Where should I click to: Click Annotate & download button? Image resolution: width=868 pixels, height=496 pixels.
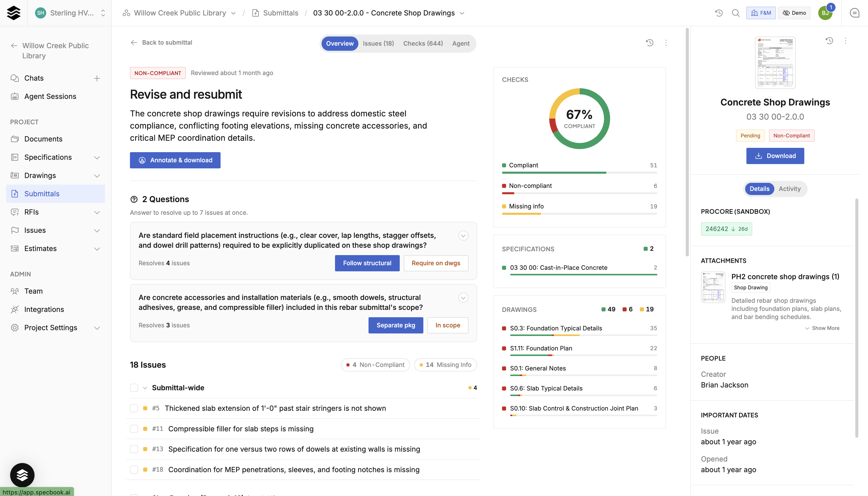pyautogui.click(x=175, y=160)
